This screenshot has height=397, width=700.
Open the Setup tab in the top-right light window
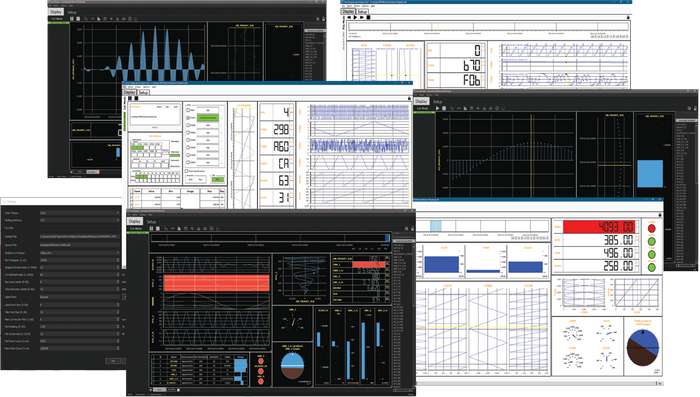362,11
